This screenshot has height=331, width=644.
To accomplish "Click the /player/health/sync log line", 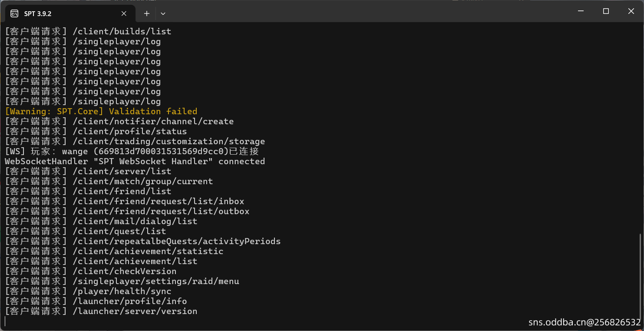I will pyautogui.click(x=88, y=291).
